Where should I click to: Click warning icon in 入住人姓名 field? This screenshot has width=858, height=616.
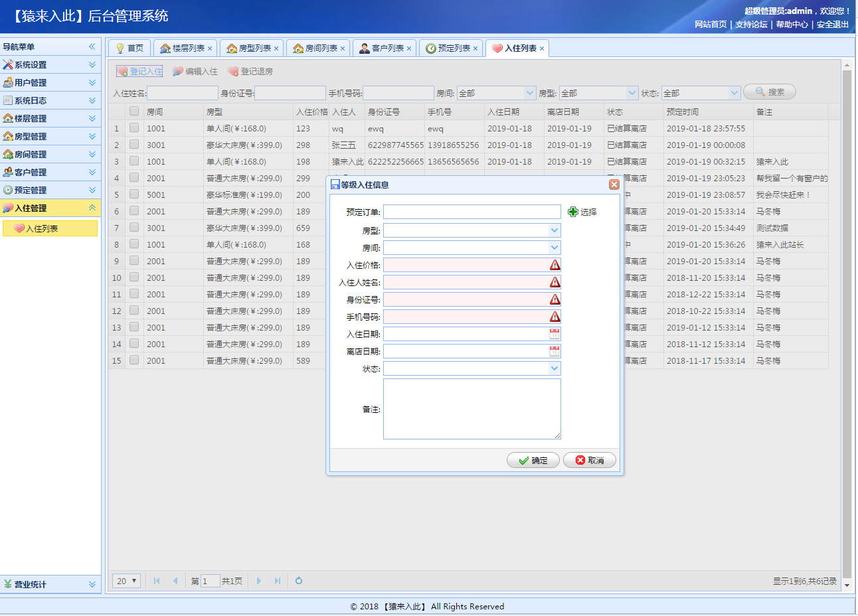(x=555, y=282)
